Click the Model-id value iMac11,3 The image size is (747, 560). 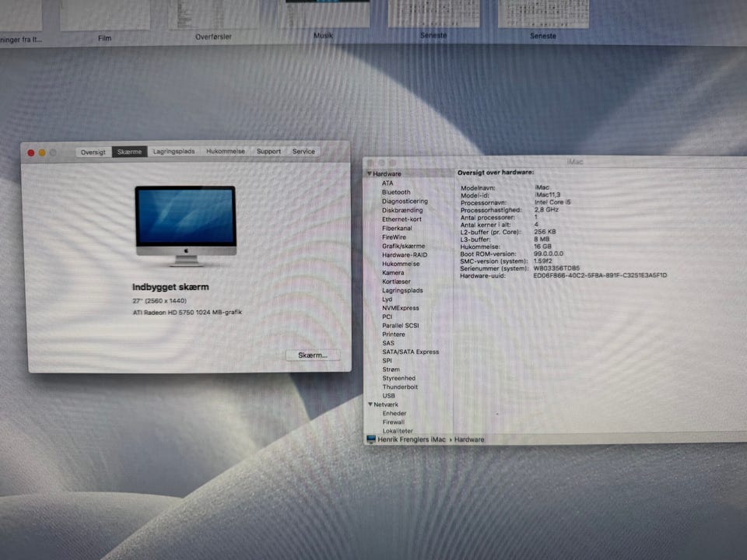click(x=547, y=194)
